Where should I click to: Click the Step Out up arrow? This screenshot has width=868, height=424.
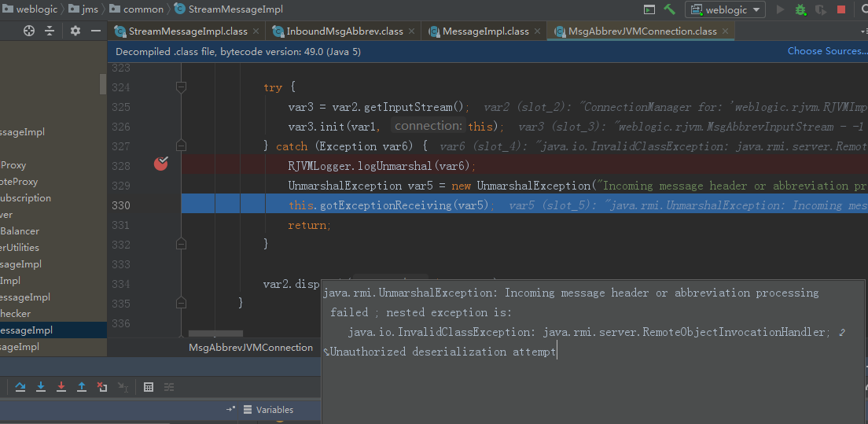click(x=82, y=387)
